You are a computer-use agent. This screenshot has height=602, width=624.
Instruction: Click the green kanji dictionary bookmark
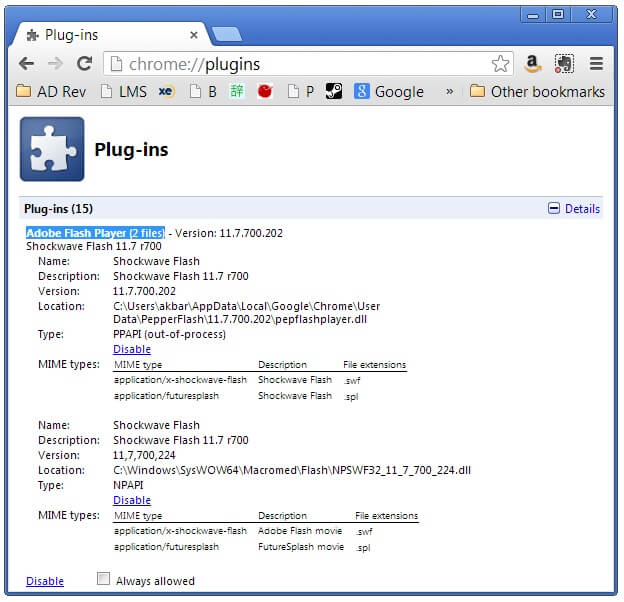(236, 92)
